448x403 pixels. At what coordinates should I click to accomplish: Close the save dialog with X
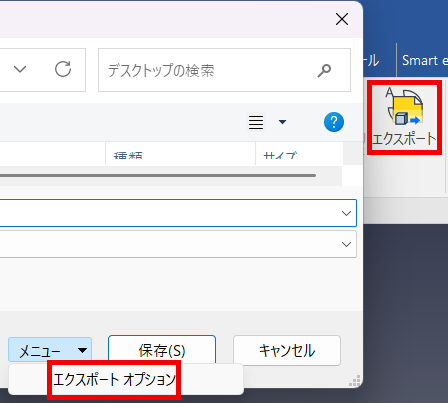pyautogui.click(x=342, y=19)
